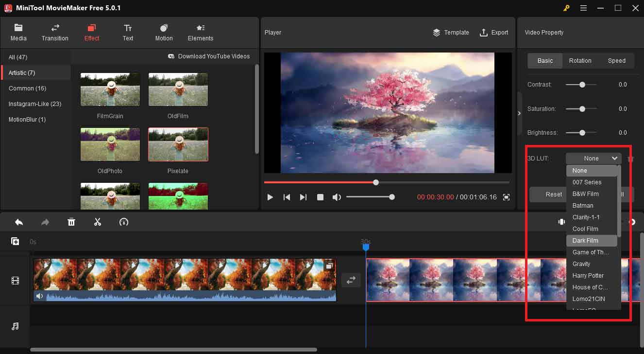Select the All (47) effects category
This screenshot has width=644, height=354.
(x=35, y=57)
